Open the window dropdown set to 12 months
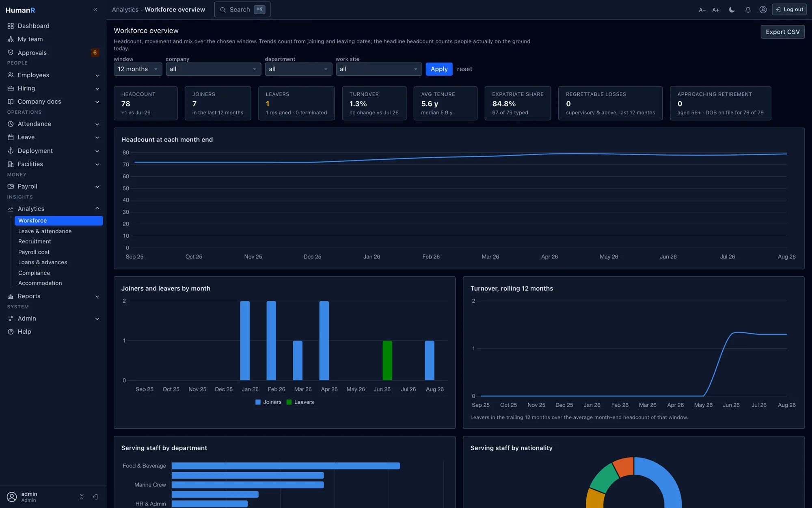This screenshot has height=508, width=812. coord(138,69)
